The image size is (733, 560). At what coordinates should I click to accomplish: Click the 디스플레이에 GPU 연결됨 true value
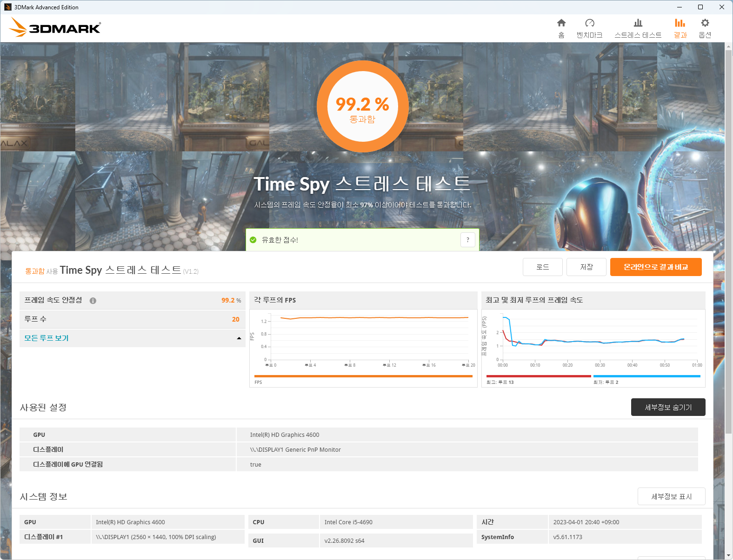coord(256,465)
